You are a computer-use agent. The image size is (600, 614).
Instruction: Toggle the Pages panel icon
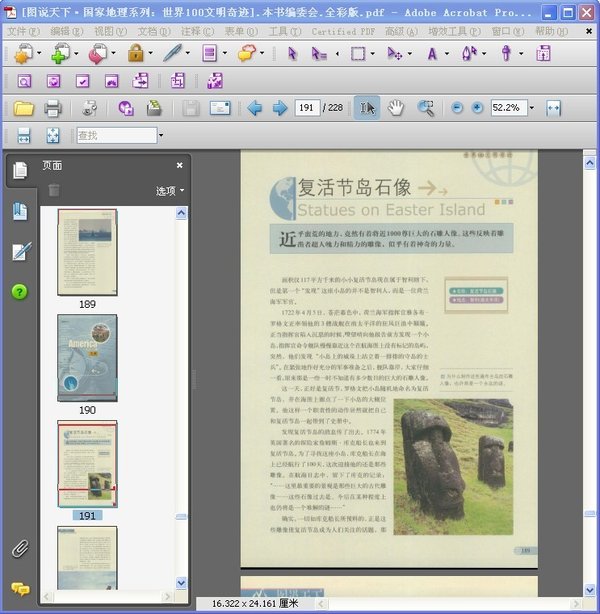click(x=20, y=171)
